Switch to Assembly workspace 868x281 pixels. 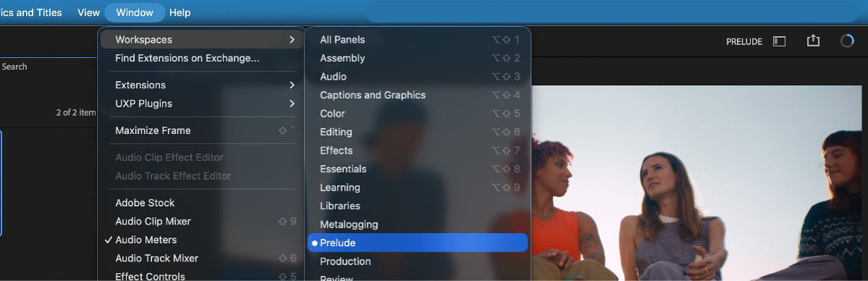pyautogui.click(x=418, y=58)
